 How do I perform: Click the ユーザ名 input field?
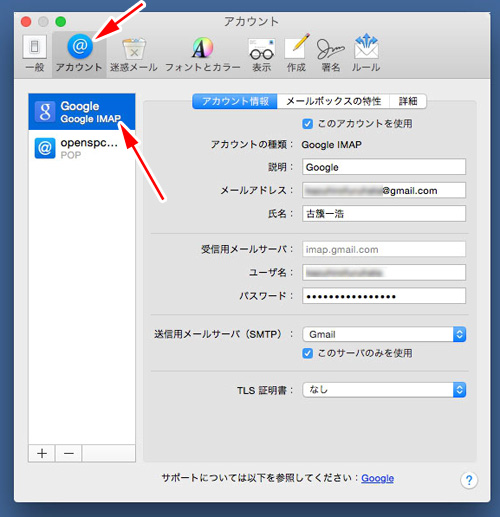[384, 273]
